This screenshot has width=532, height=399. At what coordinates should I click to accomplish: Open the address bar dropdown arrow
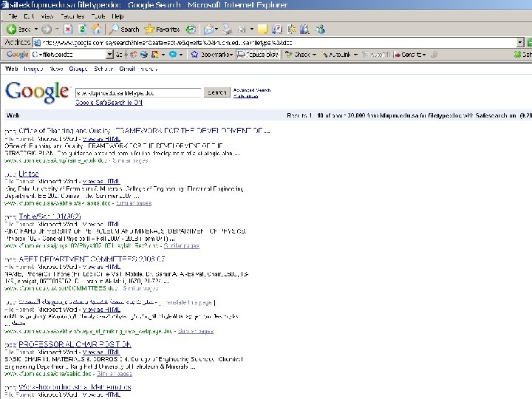pos(520,43)
